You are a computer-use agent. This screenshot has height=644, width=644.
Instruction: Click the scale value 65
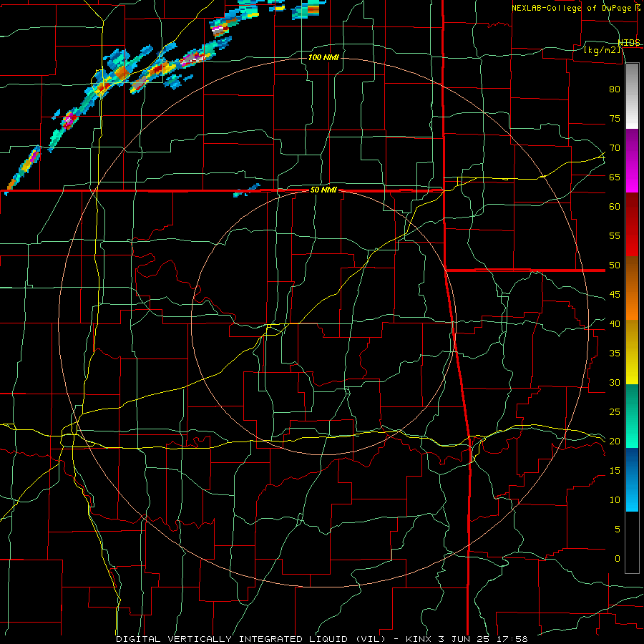(615, 177)
